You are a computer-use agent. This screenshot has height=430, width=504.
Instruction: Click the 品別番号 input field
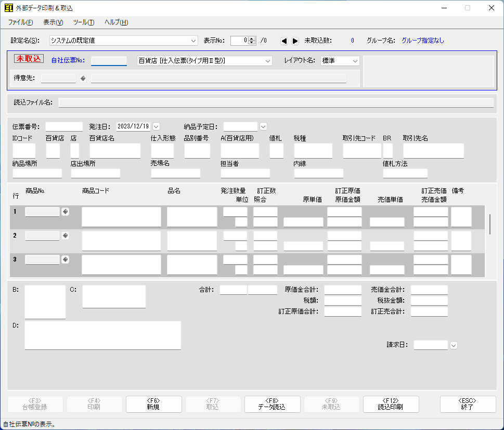[197, 151]
